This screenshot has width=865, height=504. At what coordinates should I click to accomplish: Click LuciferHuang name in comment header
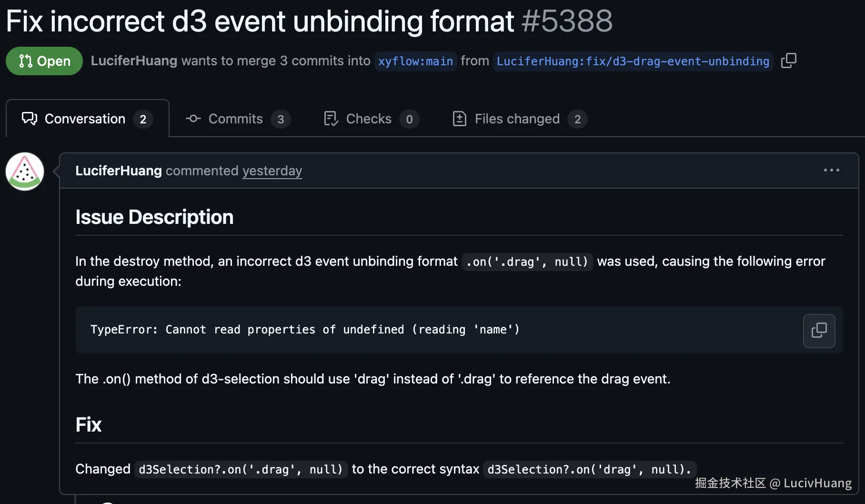(x=119, y=171)
